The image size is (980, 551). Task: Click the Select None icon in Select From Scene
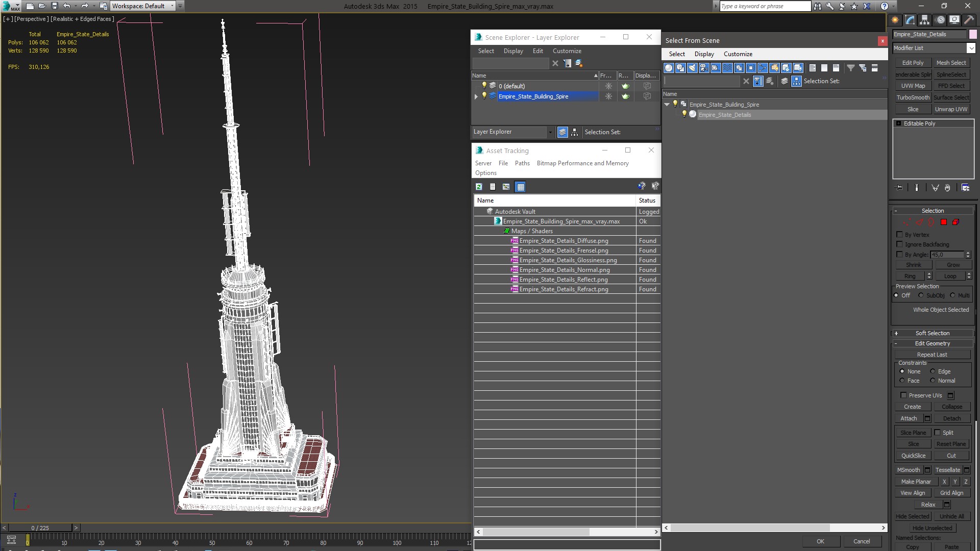[824, 68]
